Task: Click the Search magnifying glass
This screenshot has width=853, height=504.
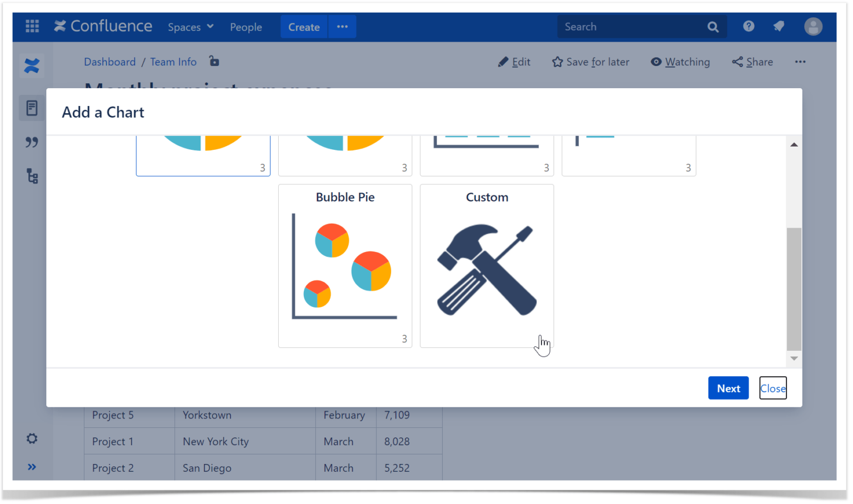Action: (712, 26)
